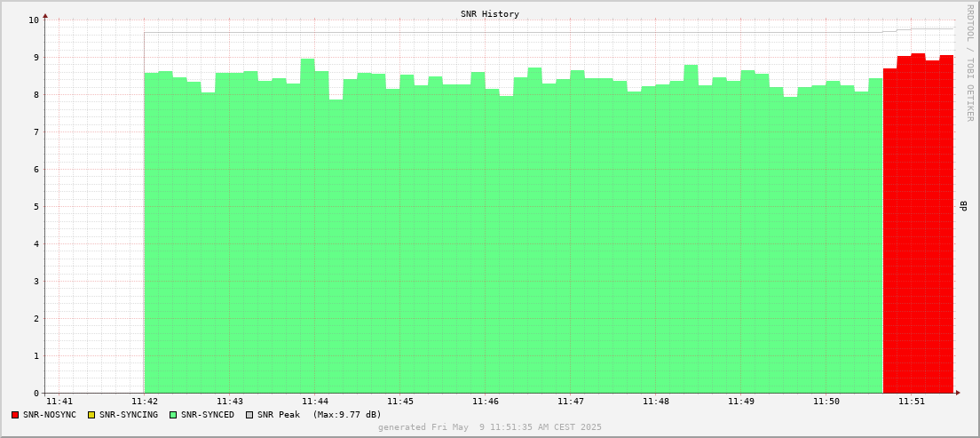Viewport: 980px width, 438px height.
Task: Click the red SNR-NOSYNC legend swatch
Action: (x=15, y=415)
